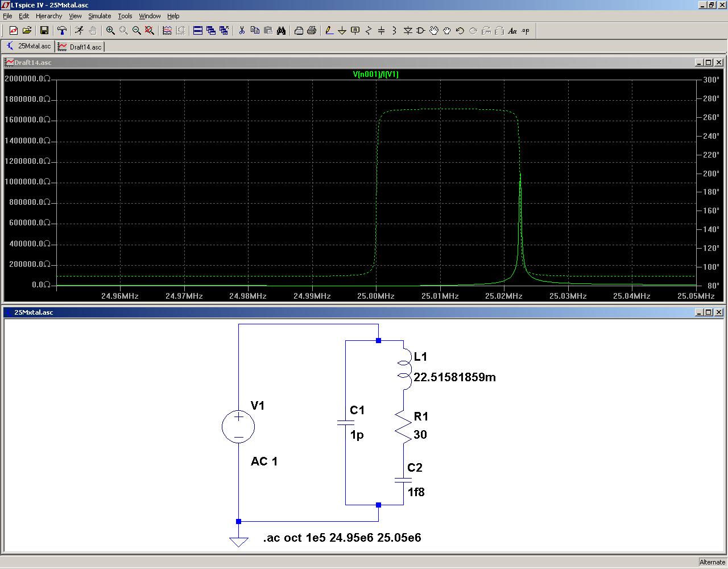Image resolution: width=728 pixels, height=569 pixels.
Task: Run the simulation with the running man icon
Action: click(x=80, y=31)
